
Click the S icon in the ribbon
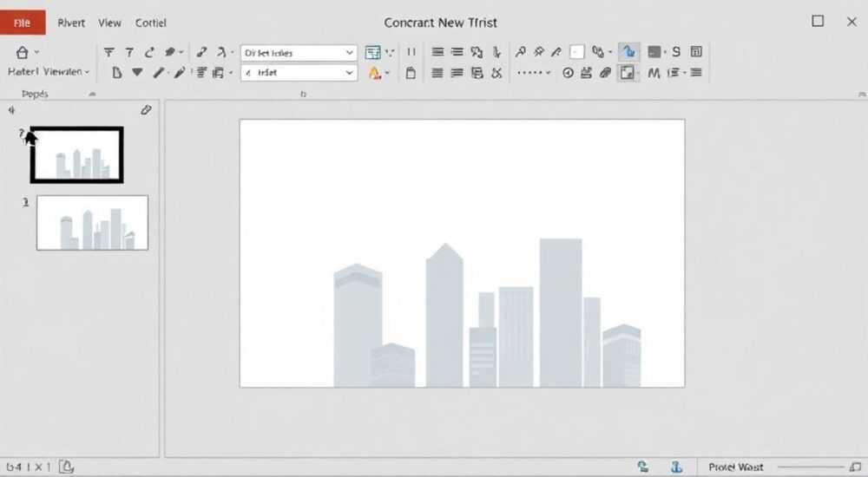tap(676, 52)
